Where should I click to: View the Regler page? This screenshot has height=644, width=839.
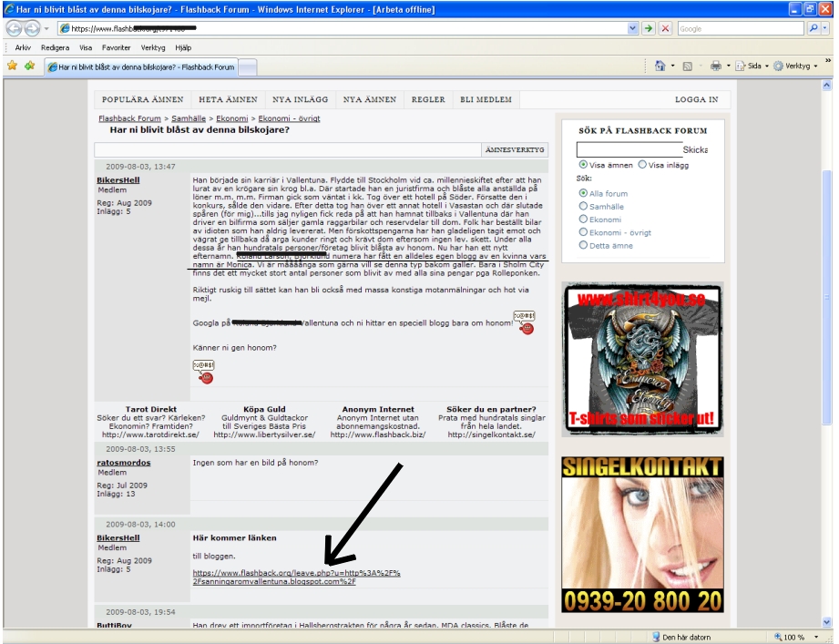(x=428, y=99)
